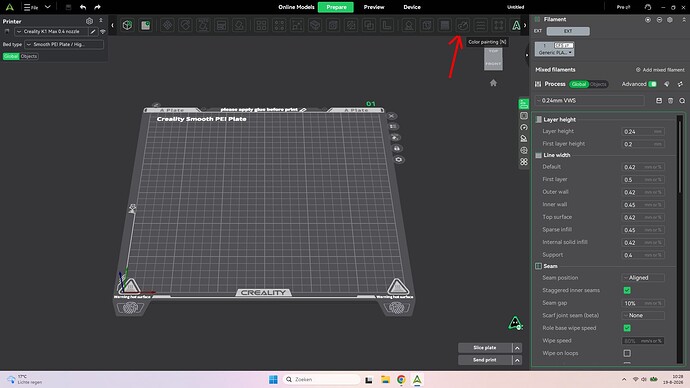This screenshot has height=388, width=690.
Task: Expand the Send print options arrow
Action: [517, 360]
